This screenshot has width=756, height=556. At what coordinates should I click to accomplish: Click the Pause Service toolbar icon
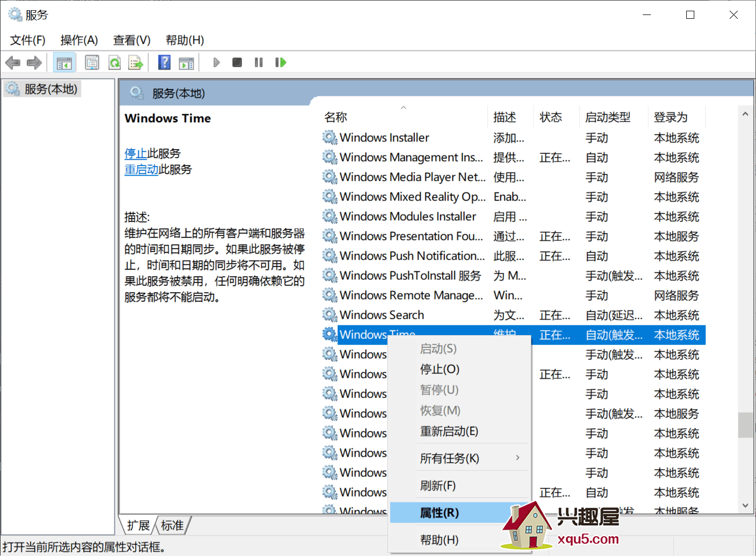(259, 63)
